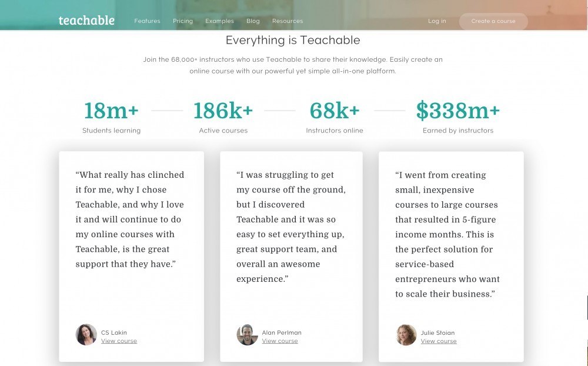The width and height of the screenshot is (588, 366).
Task: Open Resources in the top navigation
Action: pyautogui.click(x=288, y=21)
